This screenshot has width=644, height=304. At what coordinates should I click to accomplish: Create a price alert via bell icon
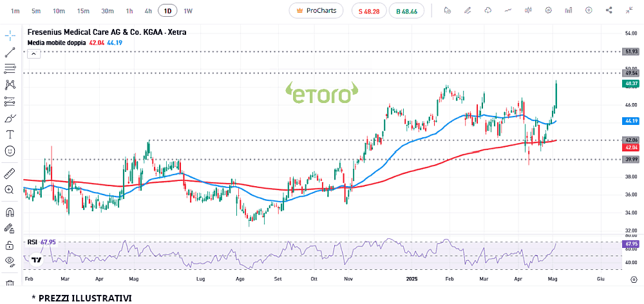tap(448, 11)
